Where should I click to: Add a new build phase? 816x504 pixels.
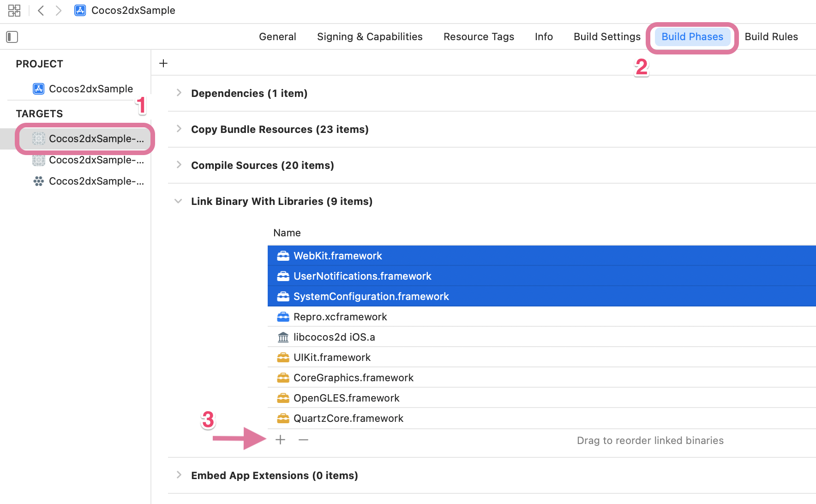coord(163,63)
